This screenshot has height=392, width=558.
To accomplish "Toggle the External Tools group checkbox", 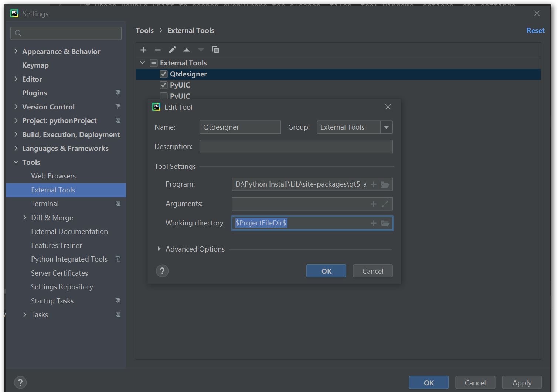I will [154, 63].
